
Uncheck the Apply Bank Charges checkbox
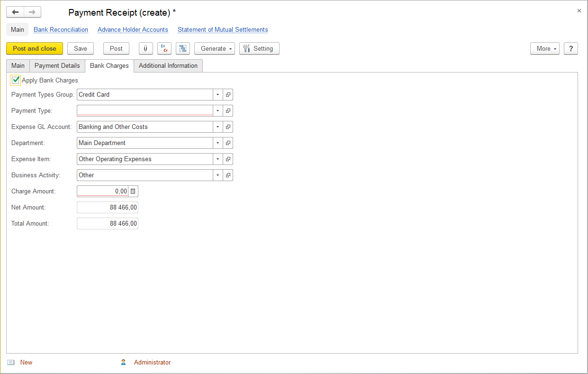coord(16,80)
